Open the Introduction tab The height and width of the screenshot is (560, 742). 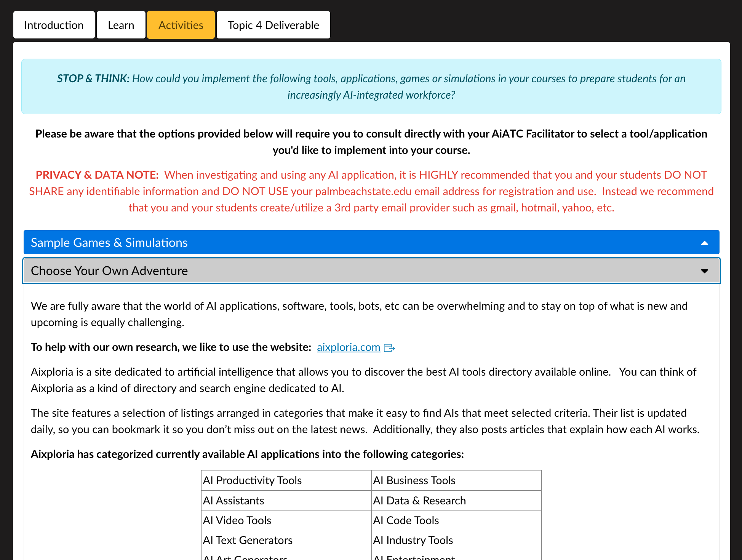click(x=54, y=25)
